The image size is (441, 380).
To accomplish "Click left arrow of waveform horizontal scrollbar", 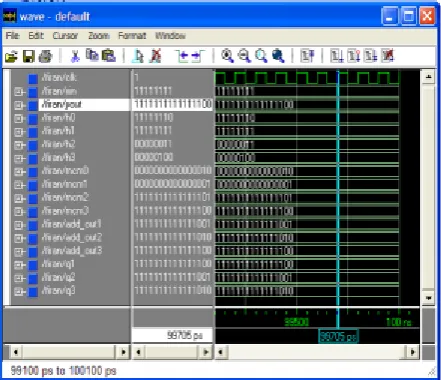I will pos(221,352).
